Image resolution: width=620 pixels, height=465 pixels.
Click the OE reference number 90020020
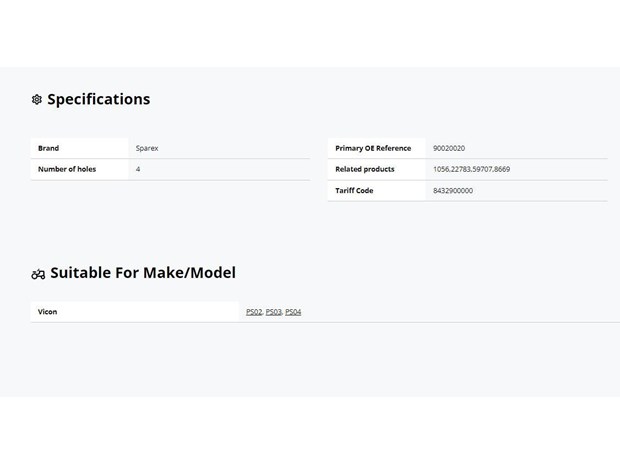point(449,148)
